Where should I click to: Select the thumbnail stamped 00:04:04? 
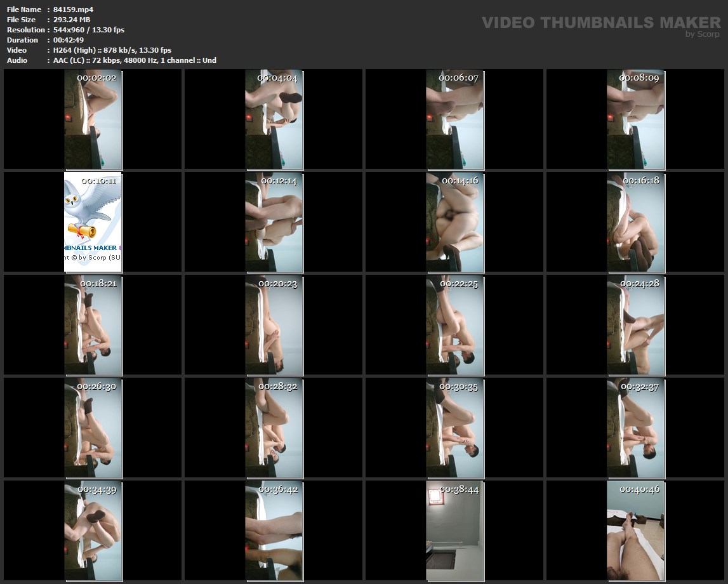coord(274,120)
